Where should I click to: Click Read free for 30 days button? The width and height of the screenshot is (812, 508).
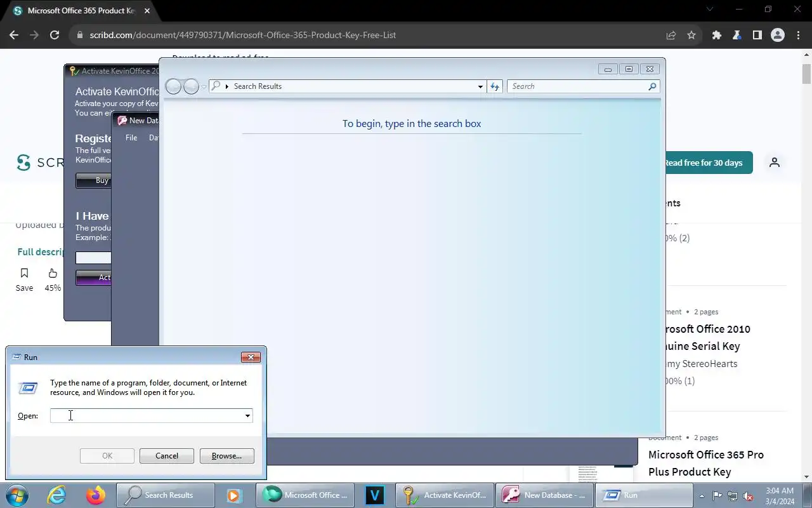(709, 163)
